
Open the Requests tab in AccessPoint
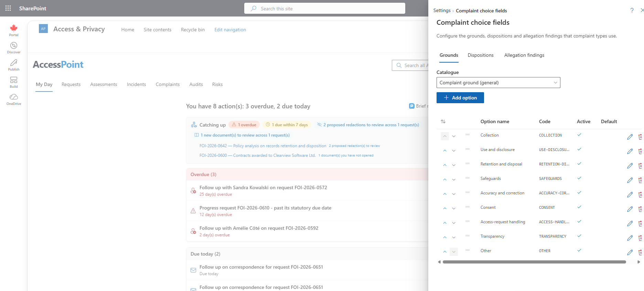pyautogui.click(x=71, y=84)
